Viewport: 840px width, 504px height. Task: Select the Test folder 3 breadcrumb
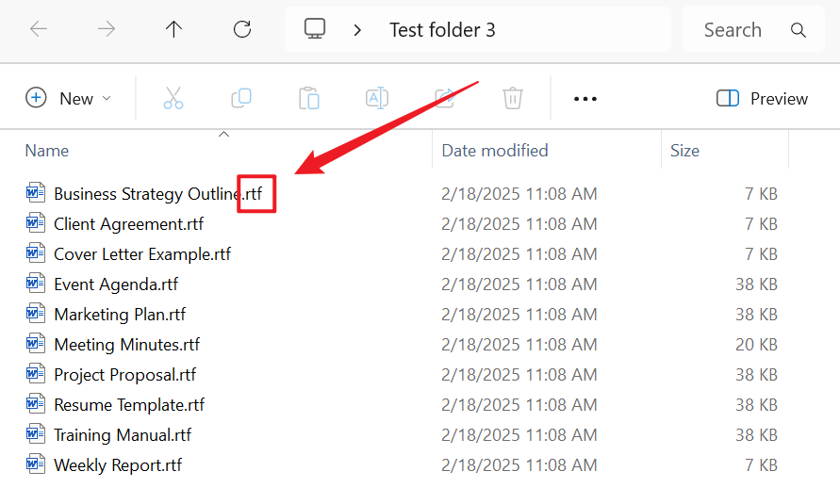tap(442, 30)
